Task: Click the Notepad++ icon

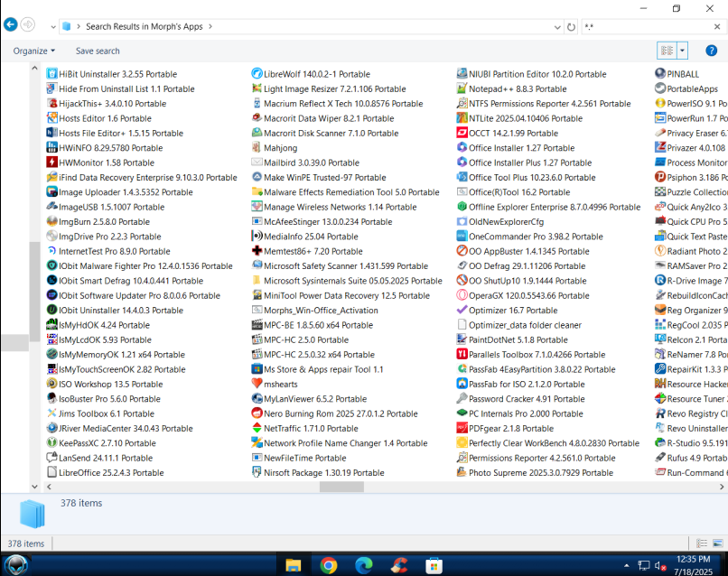Action: (x=462, y=88)
